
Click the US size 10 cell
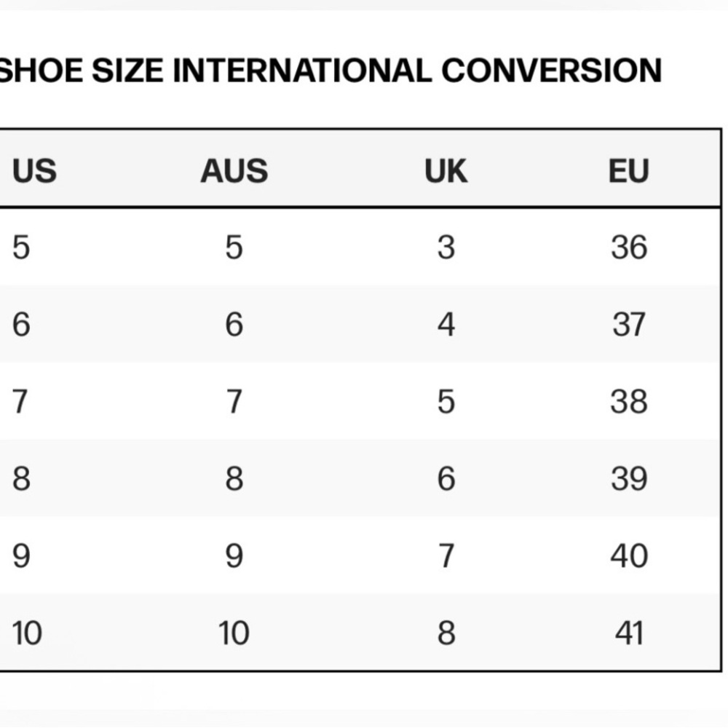(27, 633)
